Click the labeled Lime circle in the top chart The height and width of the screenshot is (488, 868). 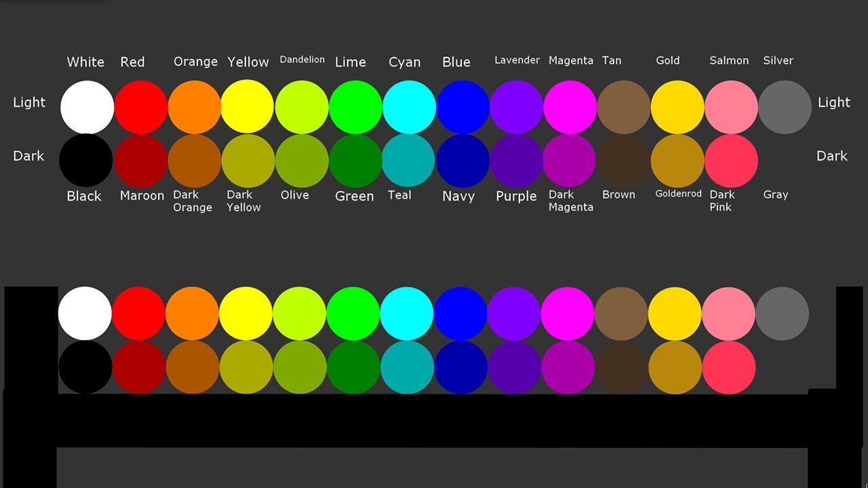click(355, 107)
